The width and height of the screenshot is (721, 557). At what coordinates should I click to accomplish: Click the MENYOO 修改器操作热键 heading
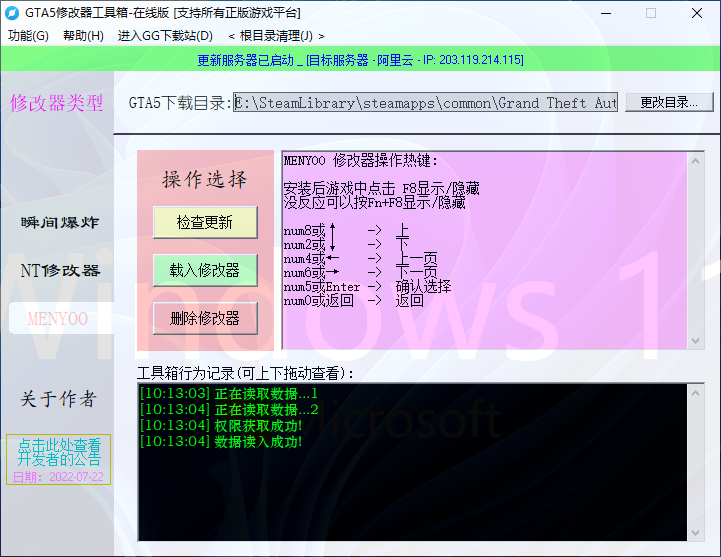click(x=360, y=161)
